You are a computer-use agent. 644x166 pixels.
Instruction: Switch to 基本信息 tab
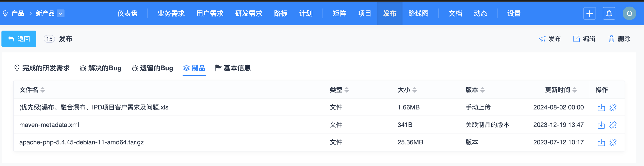click(233, 68)
